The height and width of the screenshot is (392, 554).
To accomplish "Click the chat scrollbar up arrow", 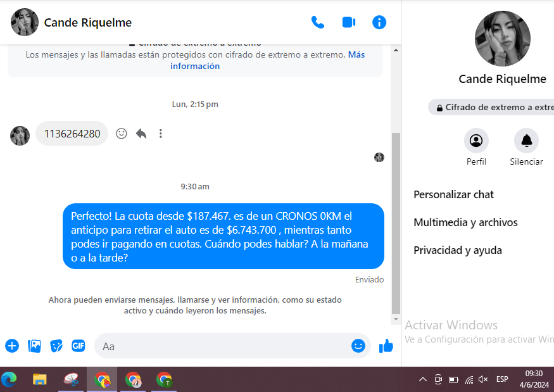I will point(396,50).
